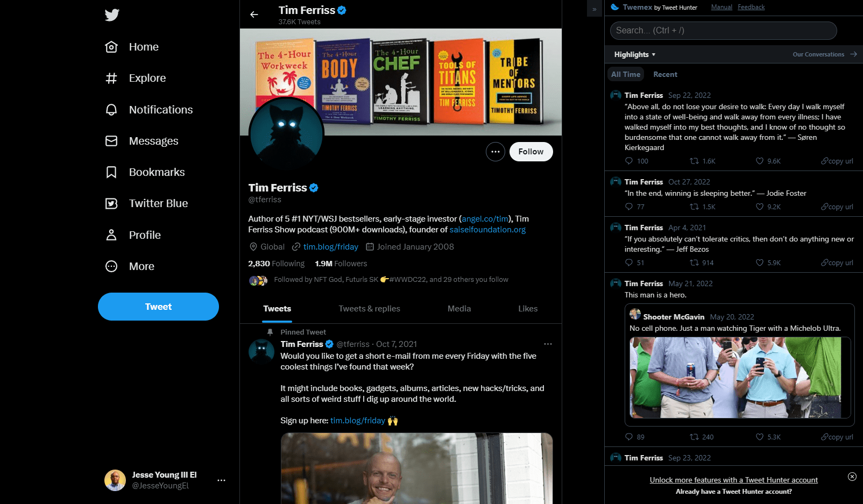This screenshot has height=504, width=863.
Task: Switch to Tweets & replies tab
Action: (x=369, y=309)
